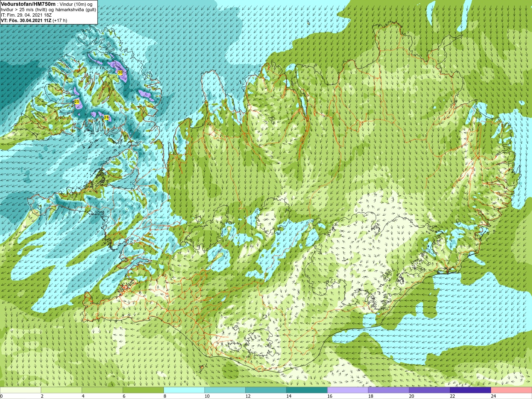Select the 20–22 m/s violet legend swatch
This screenshot has width=532, height=399.
pos(429,390)
